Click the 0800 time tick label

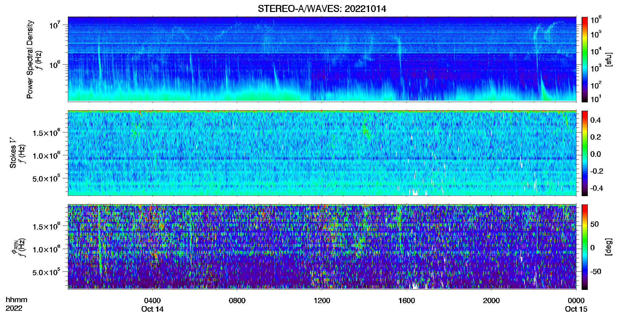[x=237, y=300]
